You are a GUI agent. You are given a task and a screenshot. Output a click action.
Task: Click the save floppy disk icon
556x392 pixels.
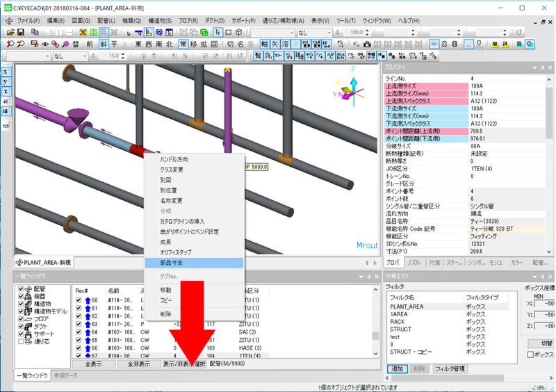click(x=21, y=32)
